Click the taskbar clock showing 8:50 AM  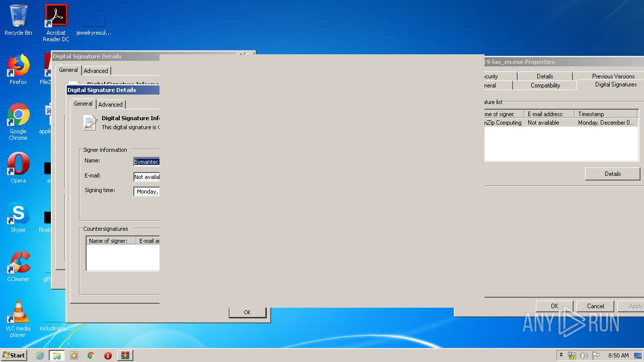point(618,355)
